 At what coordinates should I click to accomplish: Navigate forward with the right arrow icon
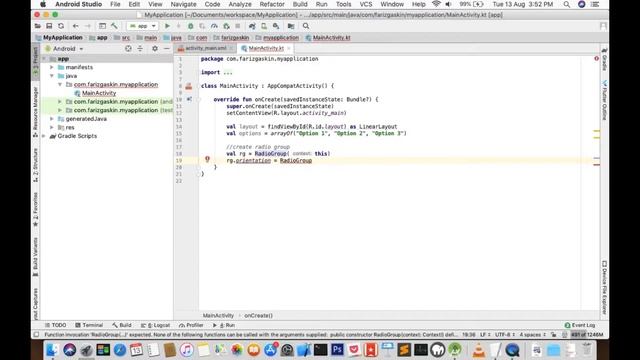[x=87, y=26]
